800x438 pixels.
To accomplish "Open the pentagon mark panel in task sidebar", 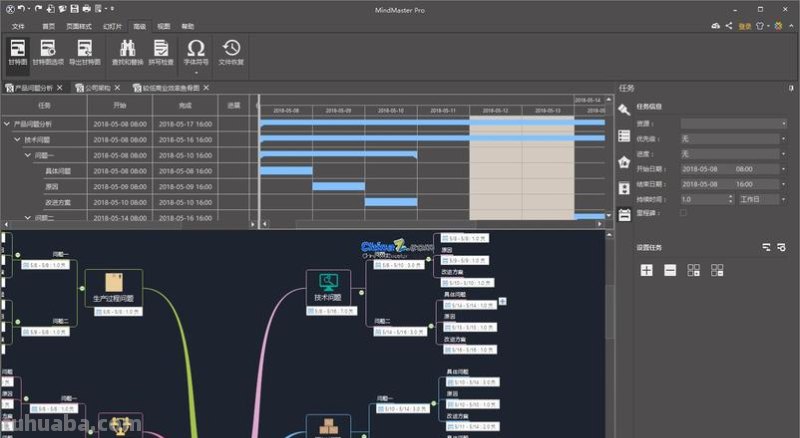I will point(624,162).
